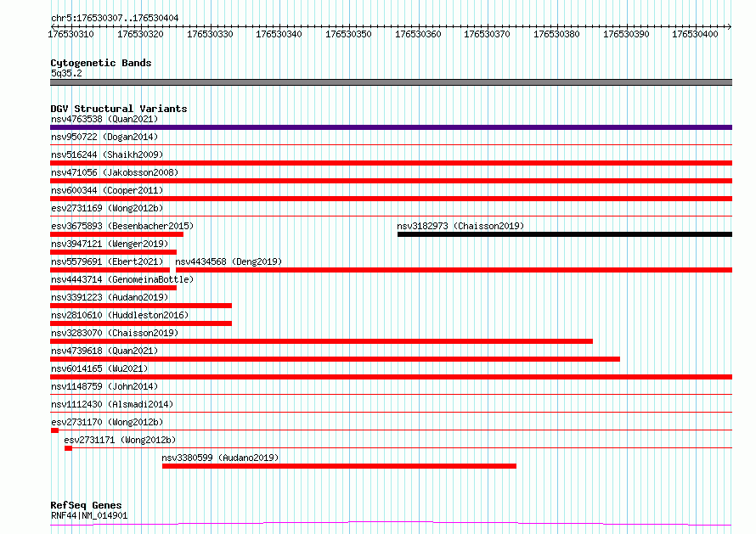This screenshot has width=756, height=534.
Task: Open nsv3182973 (Chaisson2019) label
Action: [x=460, y=226]
